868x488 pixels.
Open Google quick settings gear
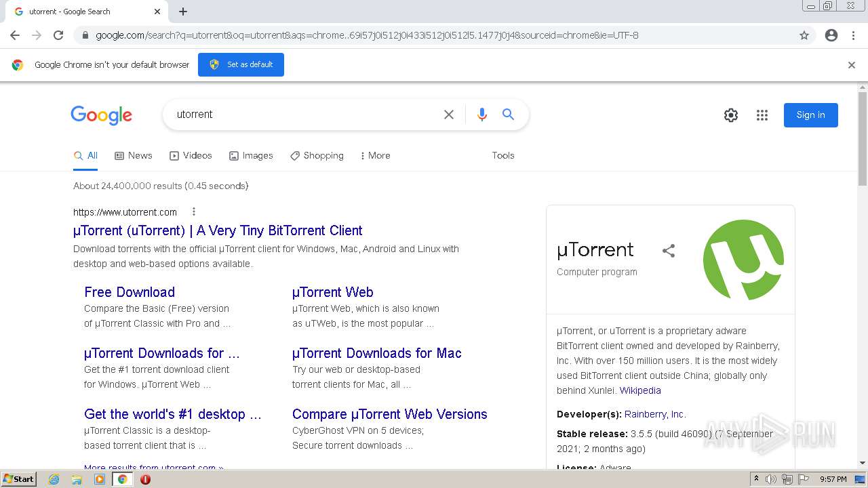[731, 115]
